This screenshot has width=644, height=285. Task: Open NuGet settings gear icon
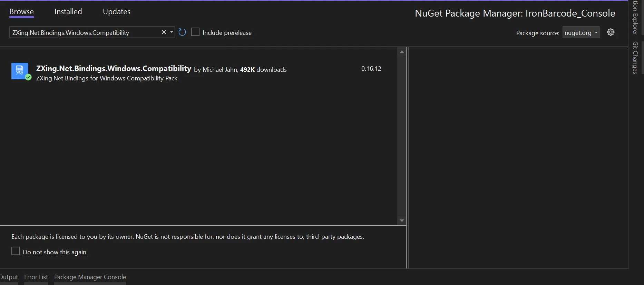pyautogui.click(x=611, y=32)
